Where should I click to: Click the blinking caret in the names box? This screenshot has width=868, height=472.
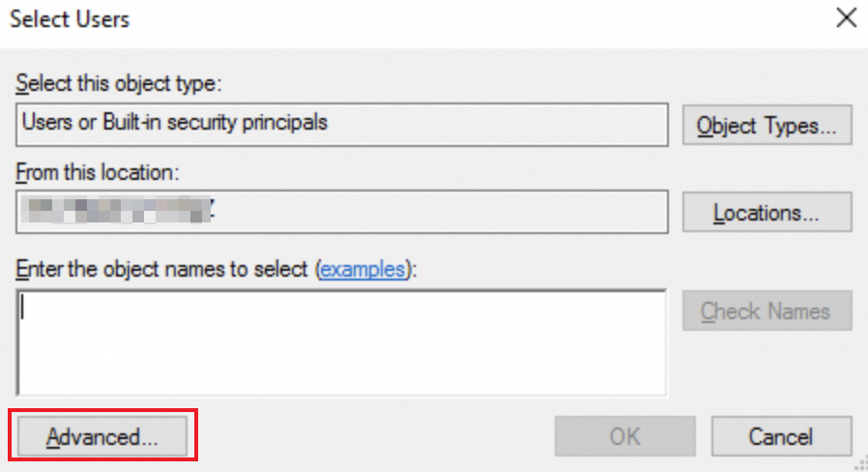[23, 309]
